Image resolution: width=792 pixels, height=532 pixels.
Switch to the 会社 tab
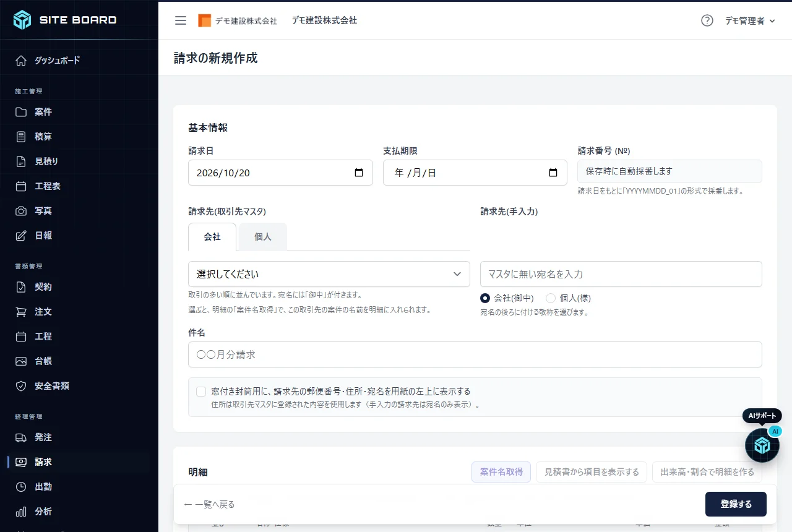212,236
